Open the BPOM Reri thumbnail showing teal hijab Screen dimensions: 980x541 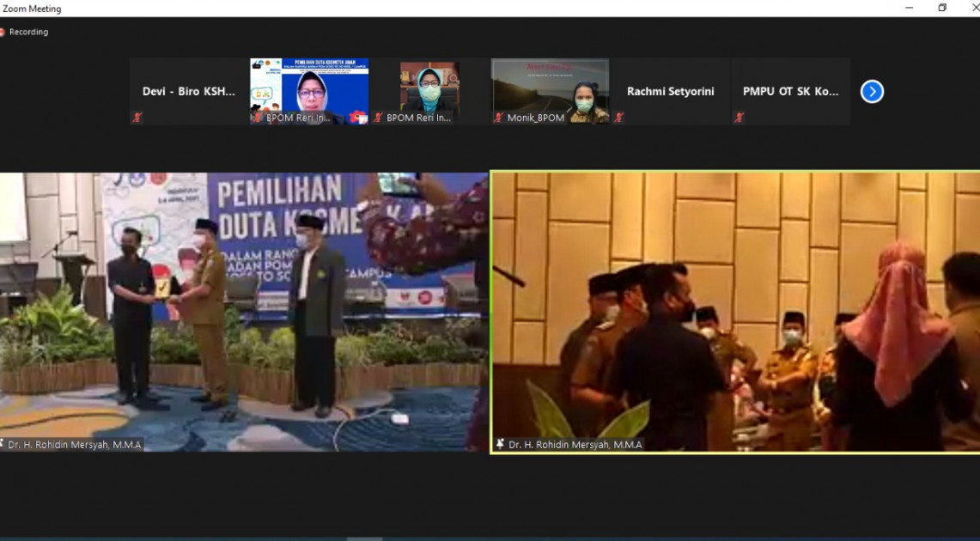point(429,89)
